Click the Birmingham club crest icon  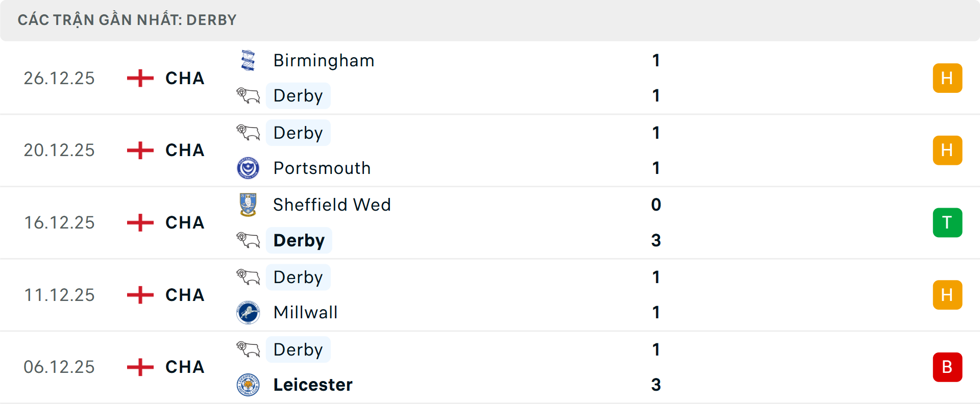(x=249, y=60)
